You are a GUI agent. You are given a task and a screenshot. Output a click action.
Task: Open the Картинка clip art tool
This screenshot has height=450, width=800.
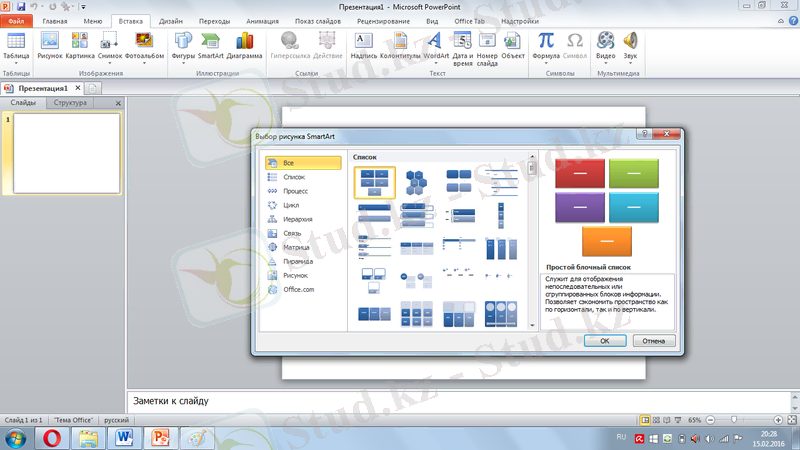pyautogui.click(x=80, y=45)
